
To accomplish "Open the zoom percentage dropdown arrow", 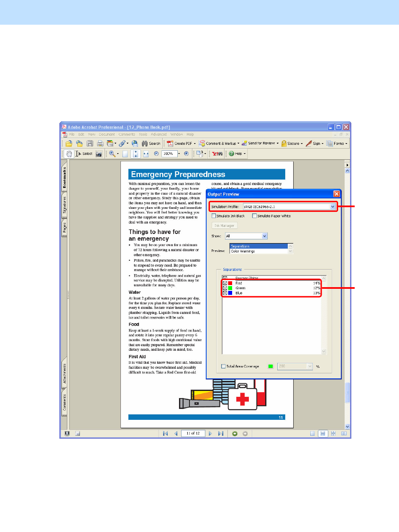I will 179,154.
